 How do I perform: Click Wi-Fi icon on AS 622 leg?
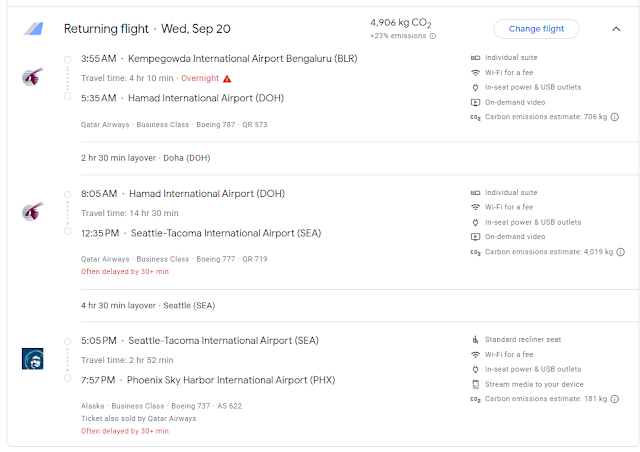coord(475,354)
